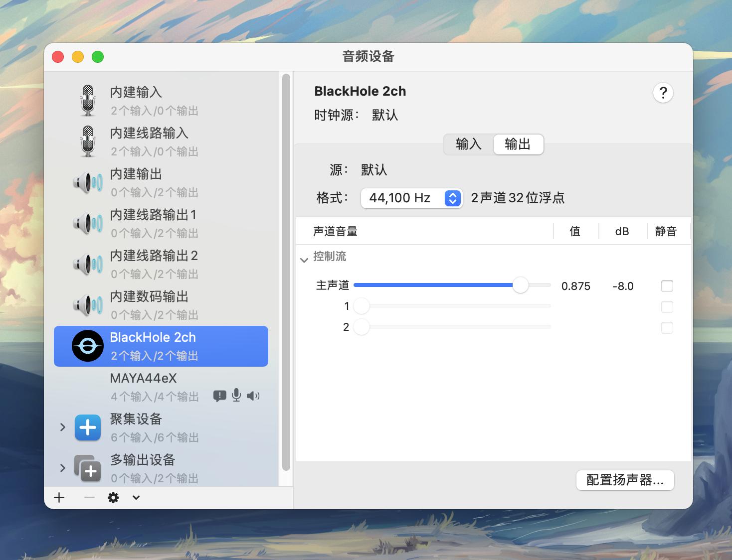Click the 内建线路输入 microphone icon
Image resolution: width=732 pixels, height=560 pixels.
88,141
